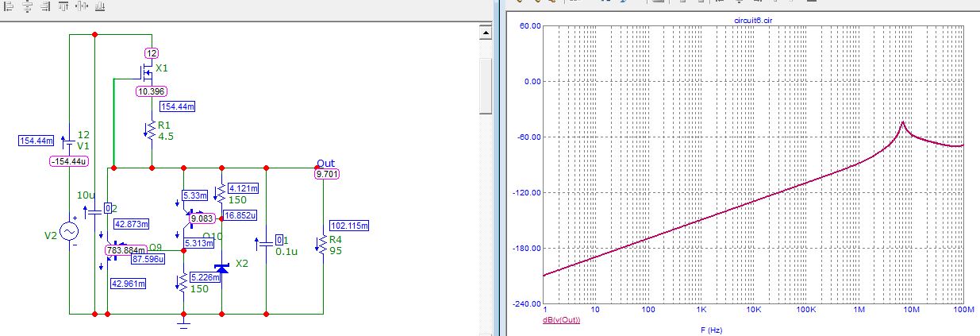980x336 pixels.
Task: Select the R1 resistor symbol
Action: coord(152,129)
